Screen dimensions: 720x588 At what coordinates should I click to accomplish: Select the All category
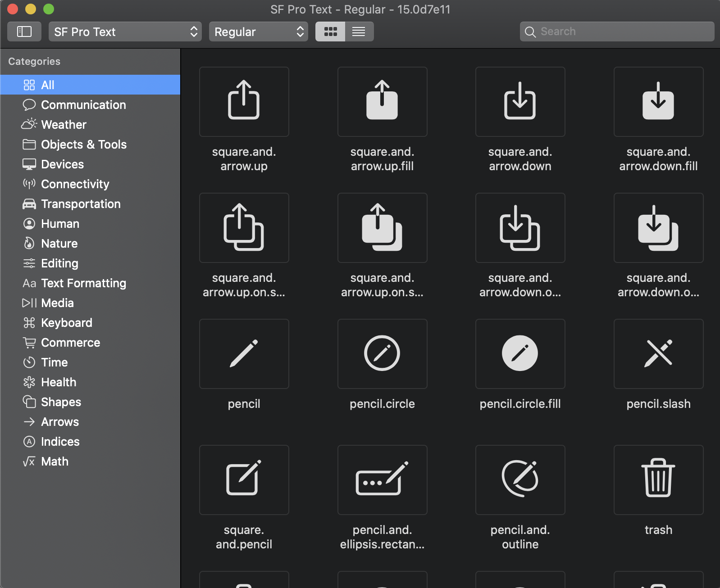tap(90, 85)
